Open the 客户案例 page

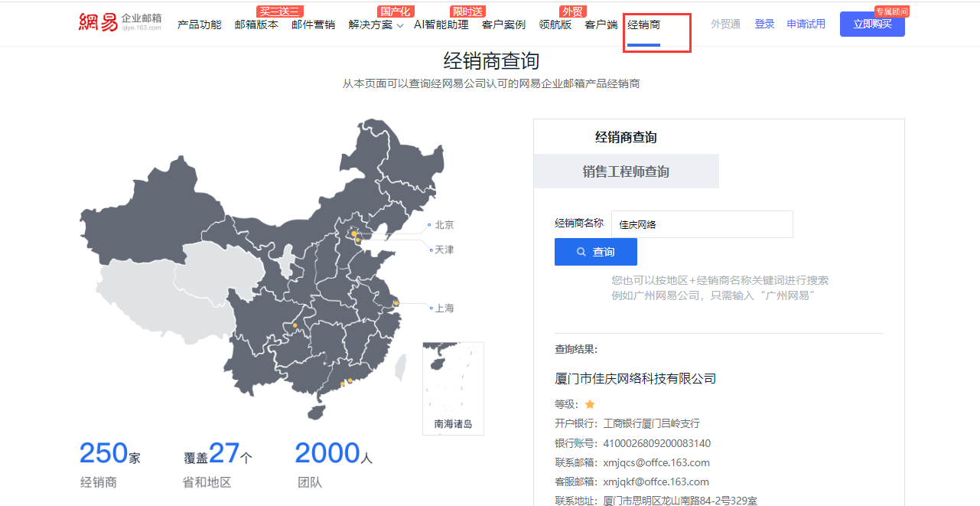point(503,24)
